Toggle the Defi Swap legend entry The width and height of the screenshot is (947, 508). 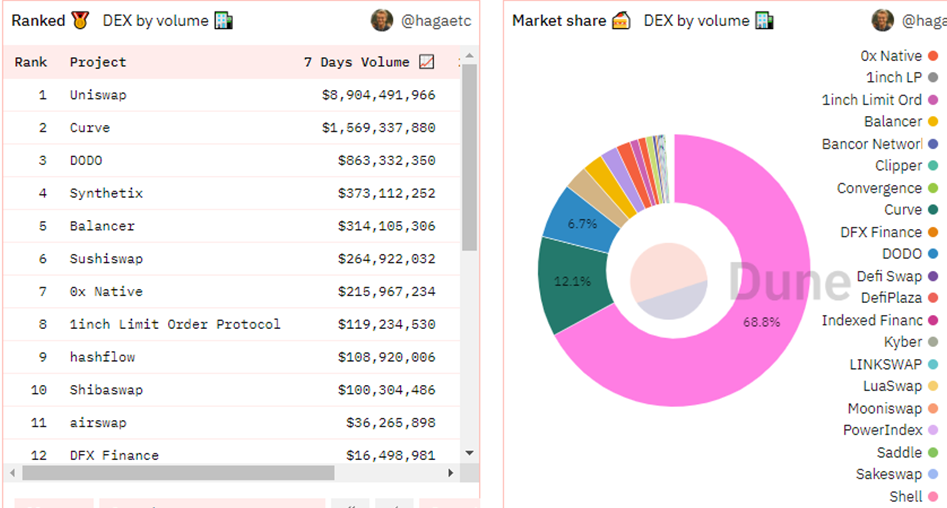point(897,277)
